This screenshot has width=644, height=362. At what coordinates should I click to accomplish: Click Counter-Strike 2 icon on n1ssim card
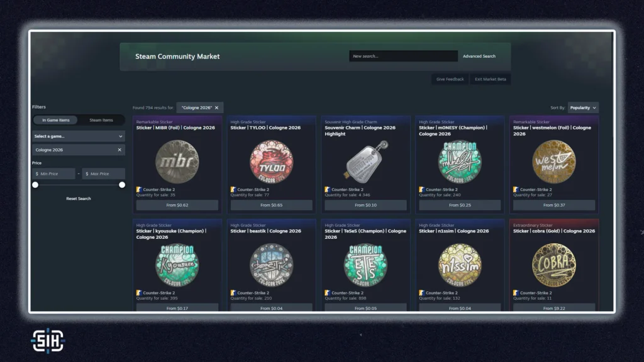tap(422, 293)
